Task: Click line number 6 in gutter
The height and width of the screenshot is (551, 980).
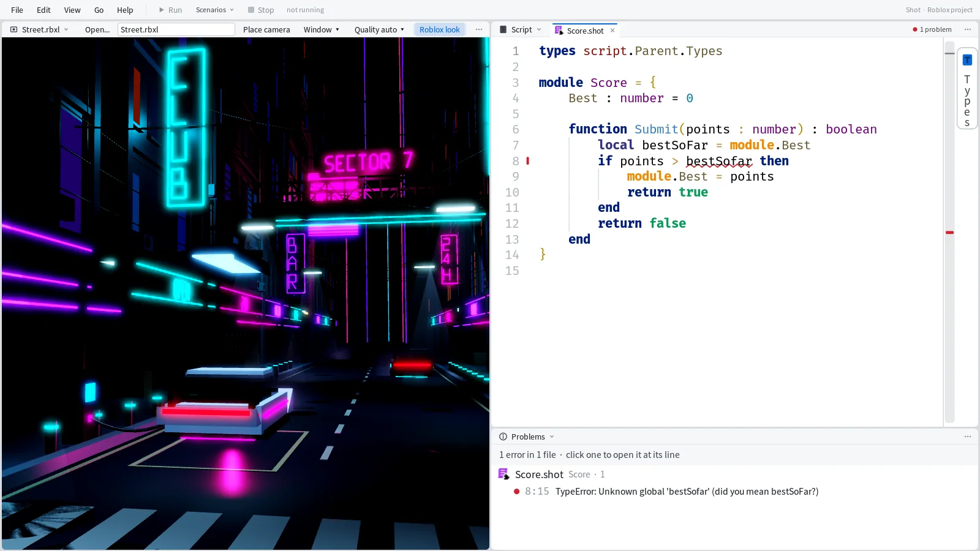Action: [516, 129]
